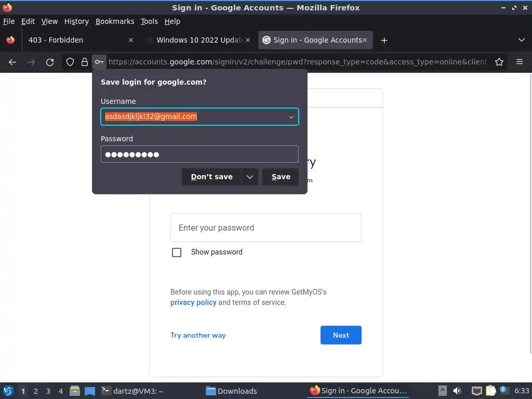The image size is (532, 399).
Task: List all tabs using chevron button
Action: click(x=522, y=40)
